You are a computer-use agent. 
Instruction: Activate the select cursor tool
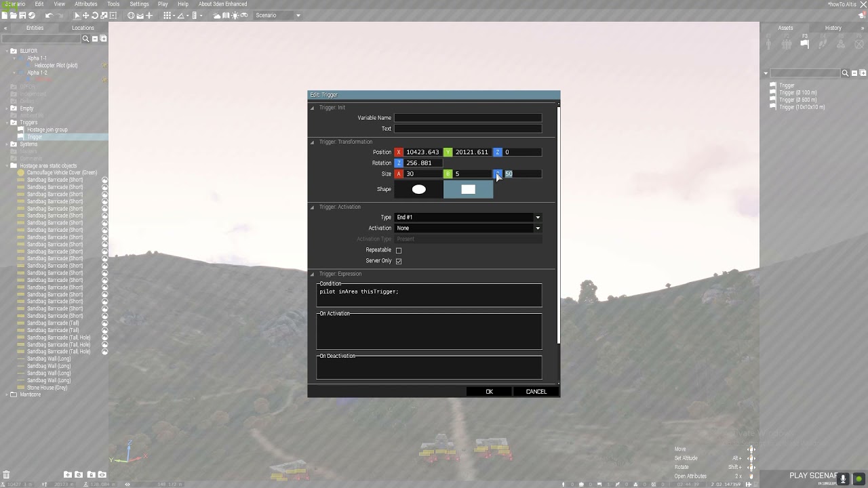click(x=77, y=15)
